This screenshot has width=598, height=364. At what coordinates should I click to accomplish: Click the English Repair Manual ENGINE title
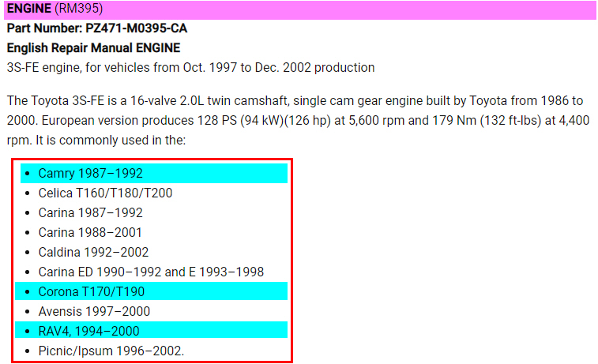point(93,48)
